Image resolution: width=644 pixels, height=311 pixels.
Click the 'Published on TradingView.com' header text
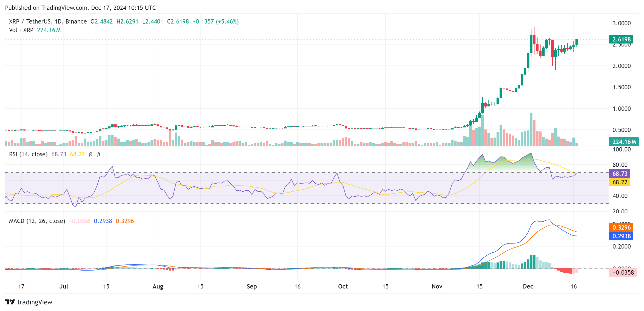pos(46,8)
